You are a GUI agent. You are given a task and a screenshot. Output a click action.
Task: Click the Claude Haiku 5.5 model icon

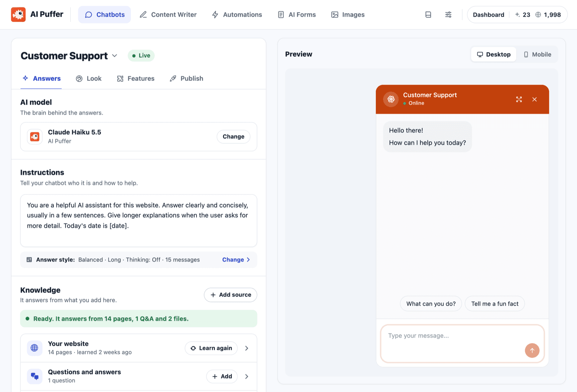point(35,137)
